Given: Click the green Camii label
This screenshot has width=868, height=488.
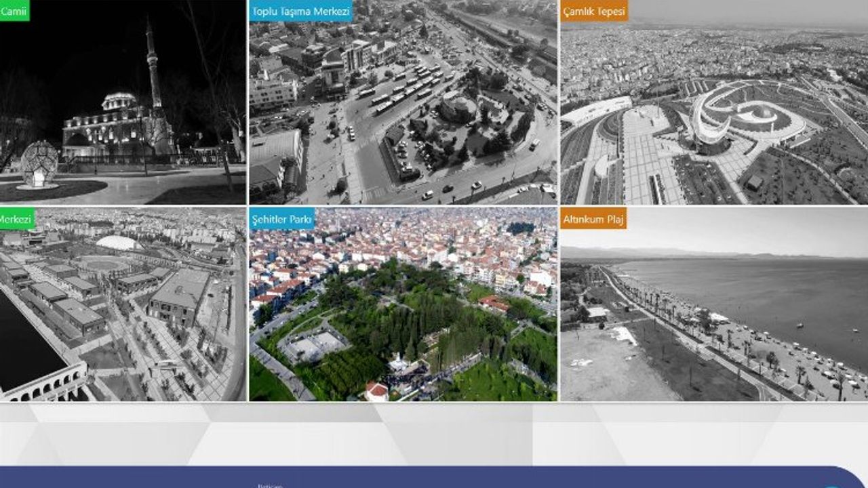Looking at the screenshot, I should pyautogui.click(x=14, y=11).
